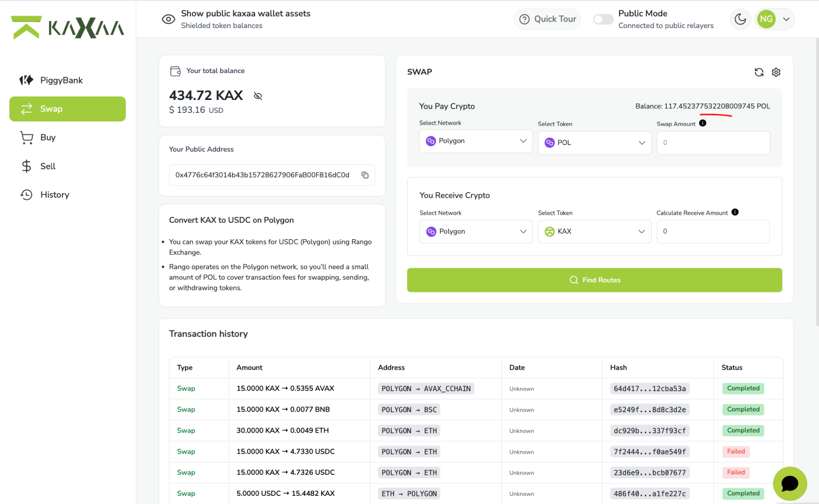Expand the POL token dropdown
The width and height of the screenshot is (819, 504).
click(594, 143)
